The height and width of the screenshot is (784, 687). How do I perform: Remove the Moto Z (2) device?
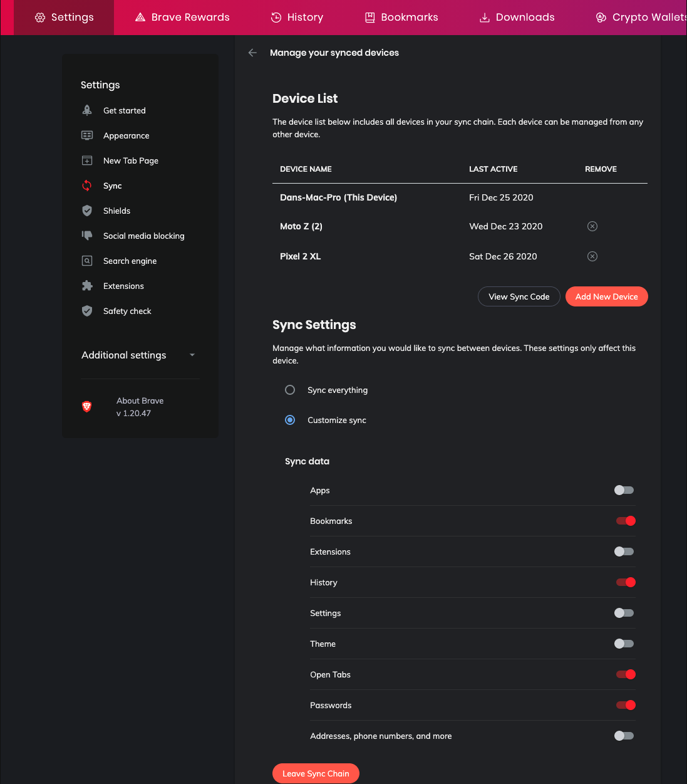[x=592, y=226]
